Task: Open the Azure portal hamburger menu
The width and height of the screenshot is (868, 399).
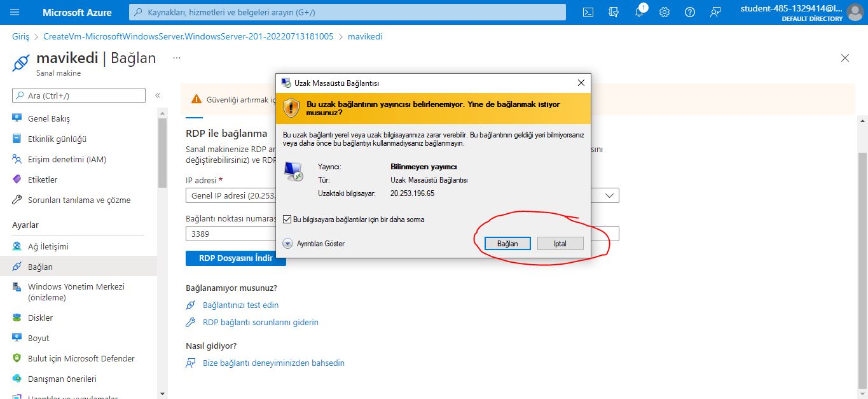Action: 15,12
